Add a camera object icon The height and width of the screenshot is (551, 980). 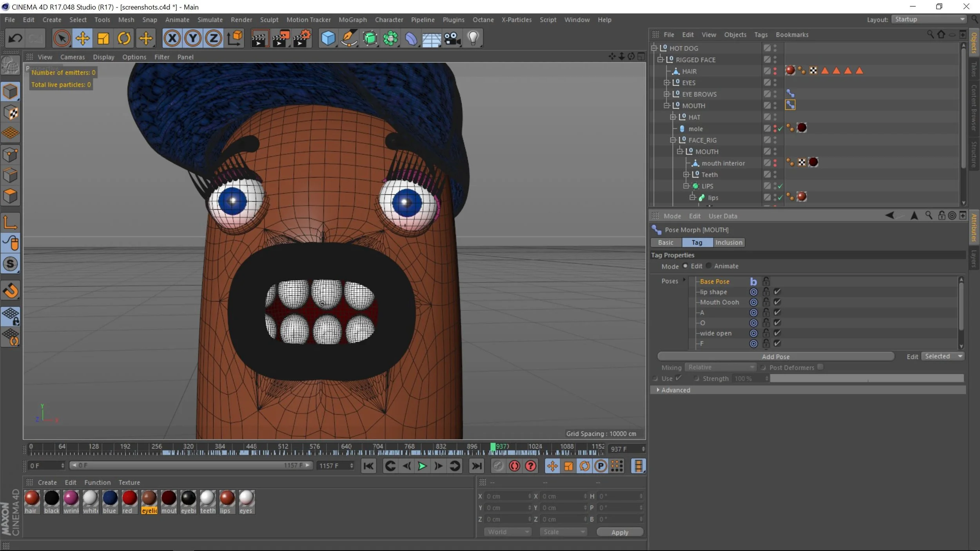point(452,38)
